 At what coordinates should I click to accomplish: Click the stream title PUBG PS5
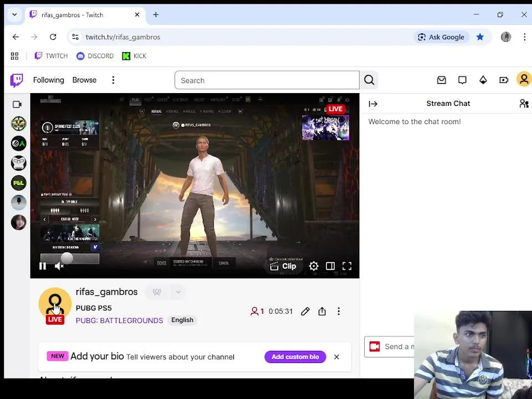point(94,308)
